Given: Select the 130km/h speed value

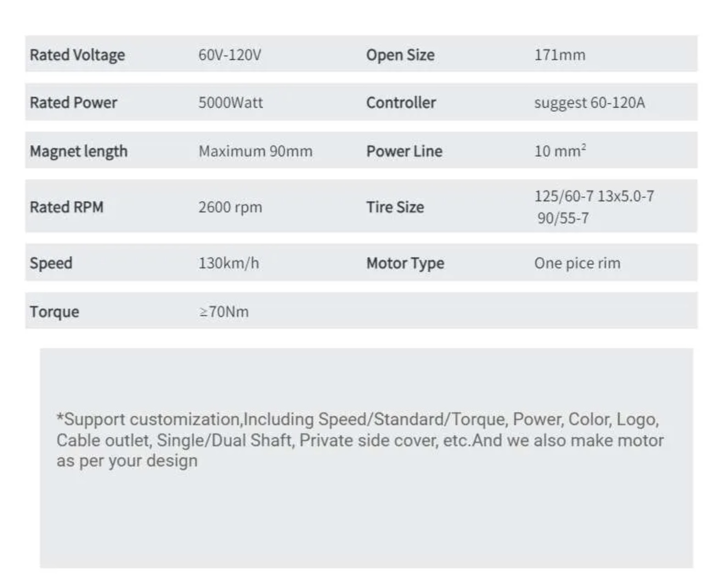Looking at the screenshot, I should click(228, 263).
